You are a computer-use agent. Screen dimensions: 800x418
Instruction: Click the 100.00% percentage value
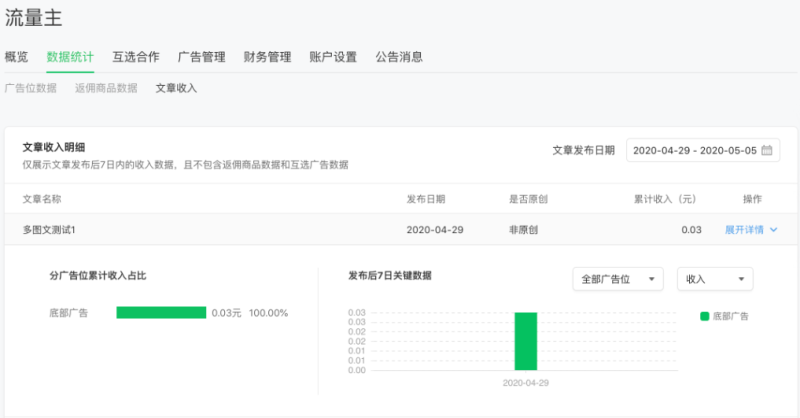(268, 313)
